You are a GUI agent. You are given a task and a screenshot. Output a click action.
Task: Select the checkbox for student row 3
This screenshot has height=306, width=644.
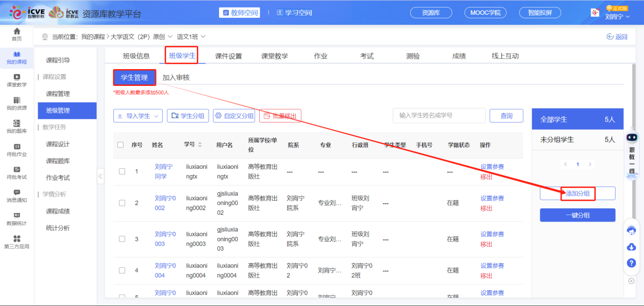pos(122,239)
